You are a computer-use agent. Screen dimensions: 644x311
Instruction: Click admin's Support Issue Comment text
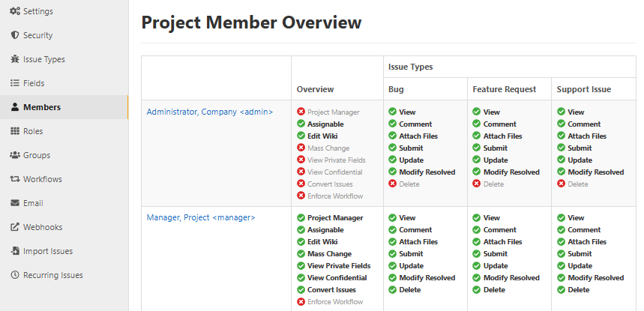tap(584, 124)
